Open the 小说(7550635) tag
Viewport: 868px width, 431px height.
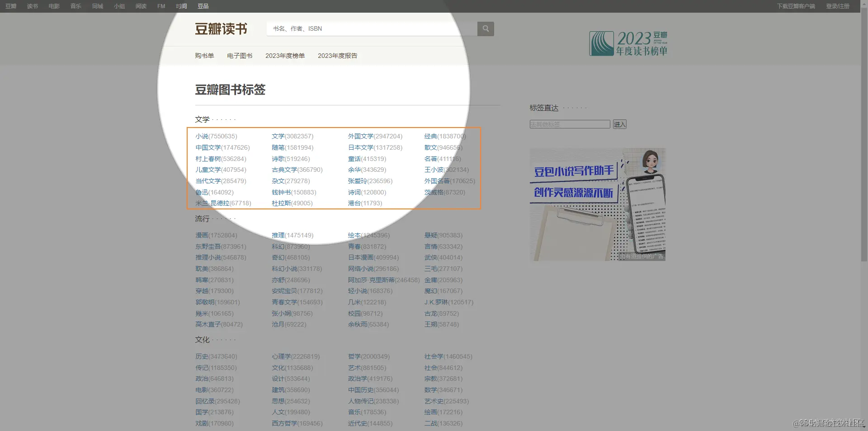pos(216,136)
